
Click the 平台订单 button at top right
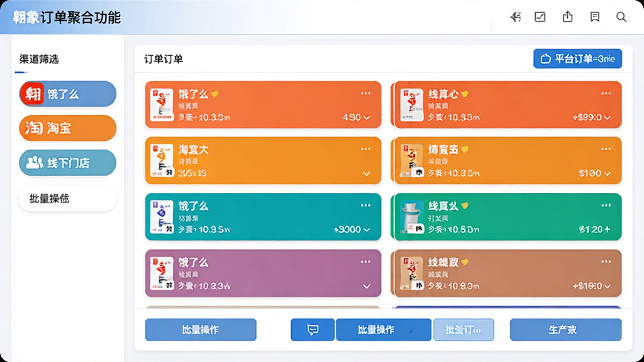coord(577,58)
